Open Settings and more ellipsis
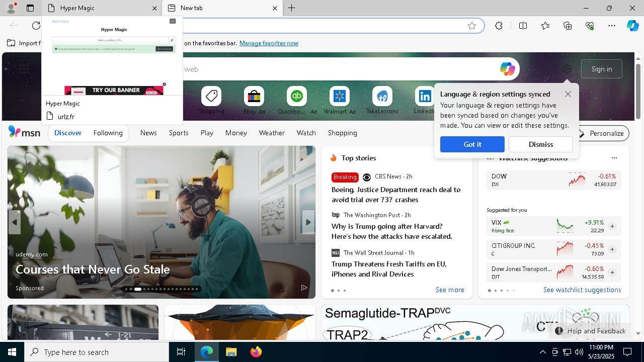 click(612, 26)
